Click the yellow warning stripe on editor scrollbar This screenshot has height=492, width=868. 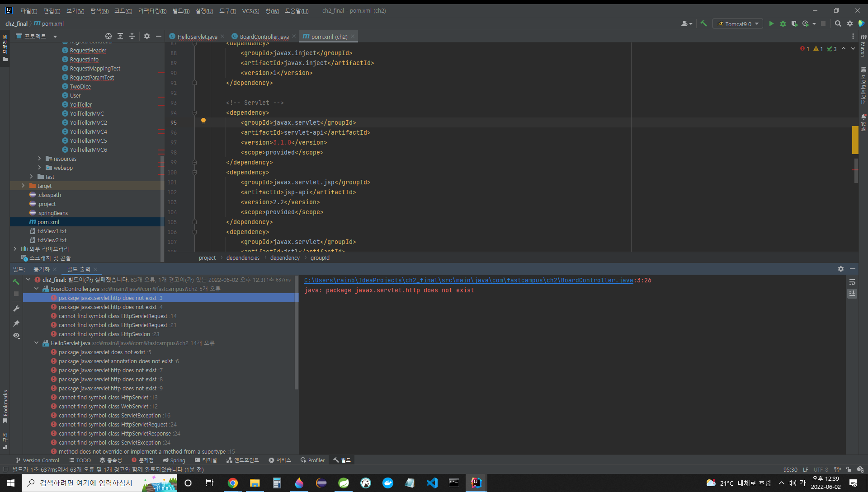[x=855, y=140]
